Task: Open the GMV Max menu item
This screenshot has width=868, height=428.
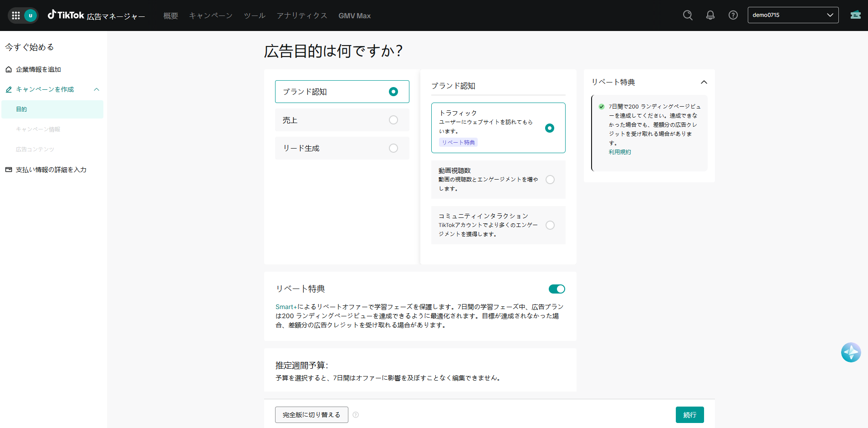Action: [354, 15]
